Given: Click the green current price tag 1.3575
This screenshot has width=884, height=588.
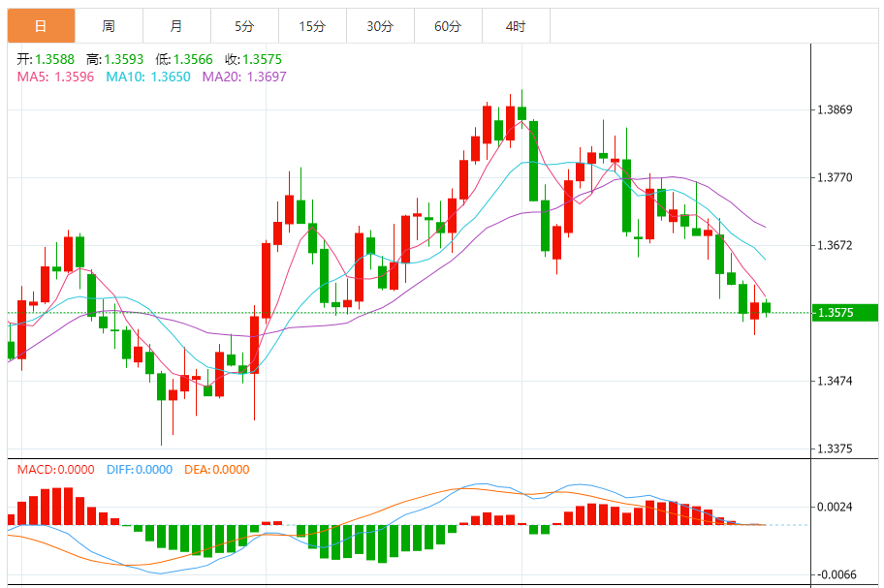Looking at the screenshot, I should point(845,313).
